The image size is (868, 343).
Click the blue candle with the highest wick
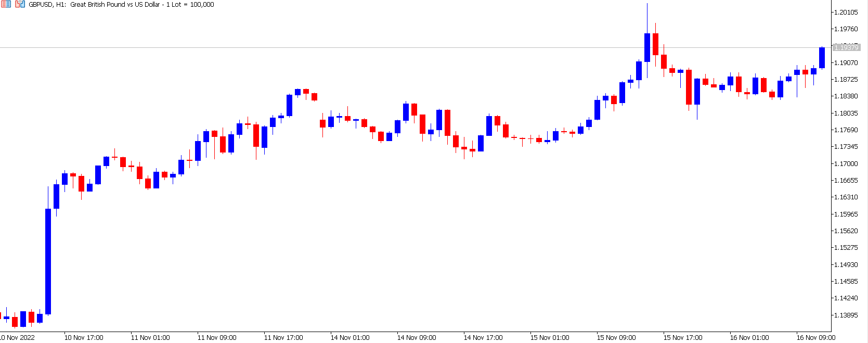pyautogui.click(x=647, y=47)
